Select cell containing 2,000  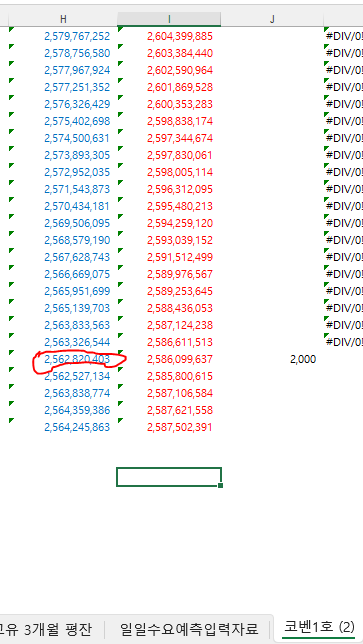(303, 359)
